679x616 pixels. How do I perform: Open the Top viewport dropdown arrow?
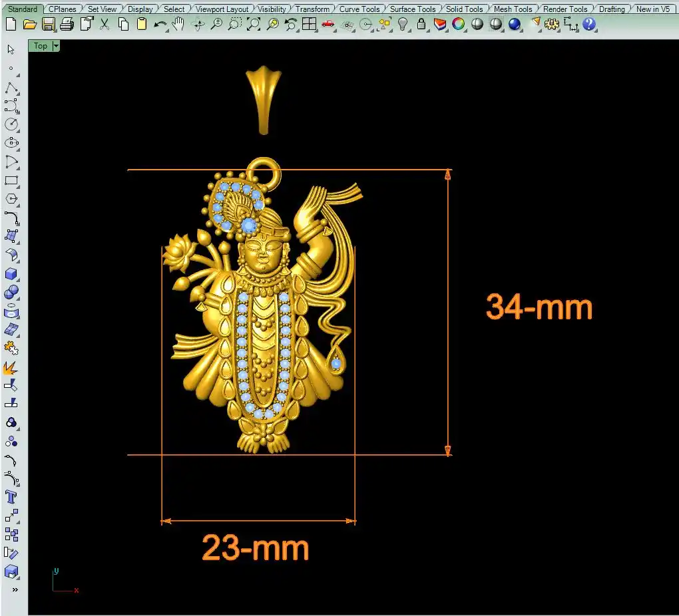click(56, 46)
